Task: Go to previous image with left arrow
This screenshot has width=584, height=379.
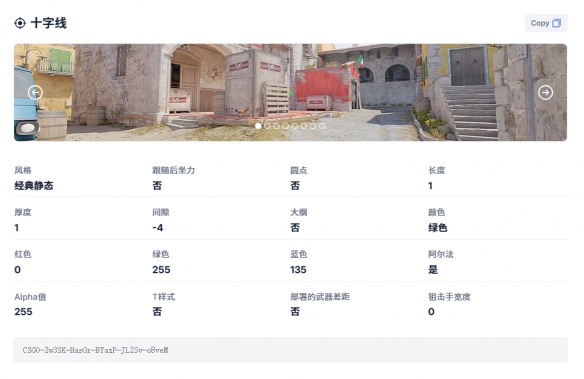Action: 35,92
